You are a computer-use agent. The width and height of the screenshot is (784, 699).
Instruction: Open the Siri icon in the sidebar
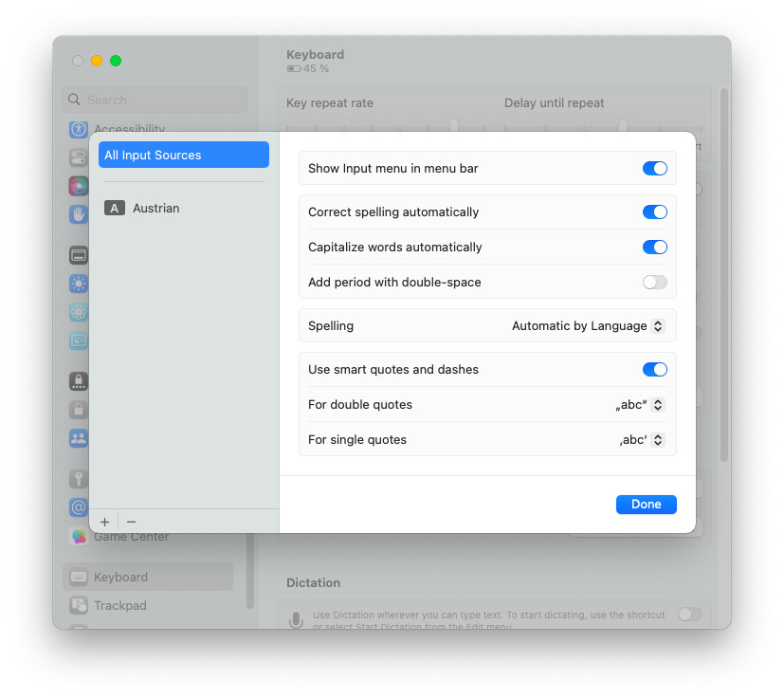[x=79, y=186]
